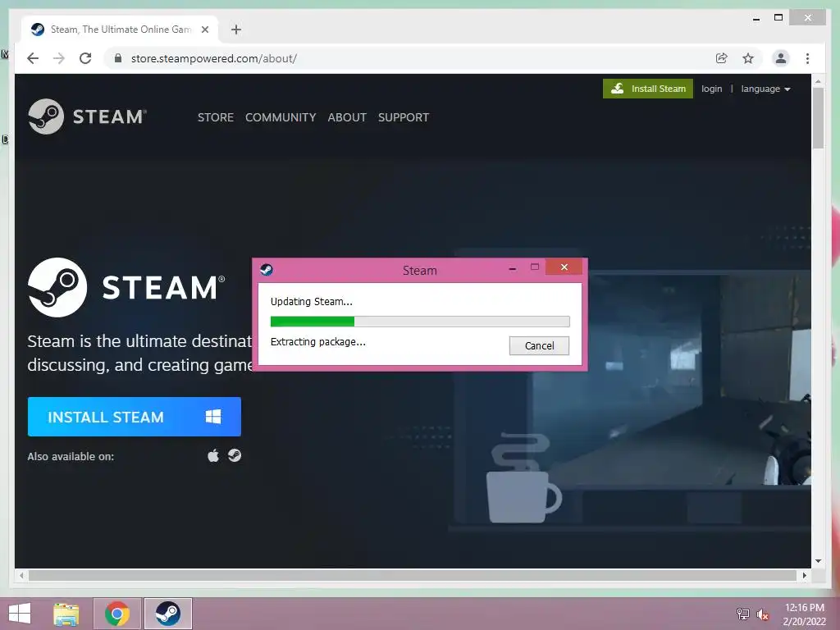Click the Apple macOS download icon
Screen dimensions: 840x630
(x=213, y=456)
